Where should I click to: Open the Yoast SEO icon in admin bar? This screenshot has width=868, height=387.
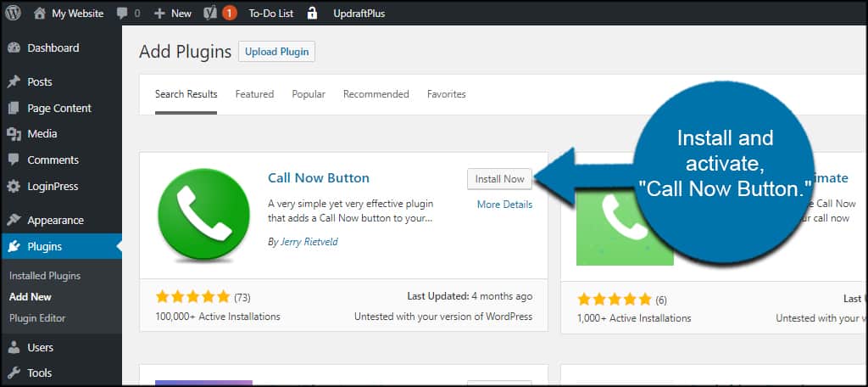coord(210,14)
